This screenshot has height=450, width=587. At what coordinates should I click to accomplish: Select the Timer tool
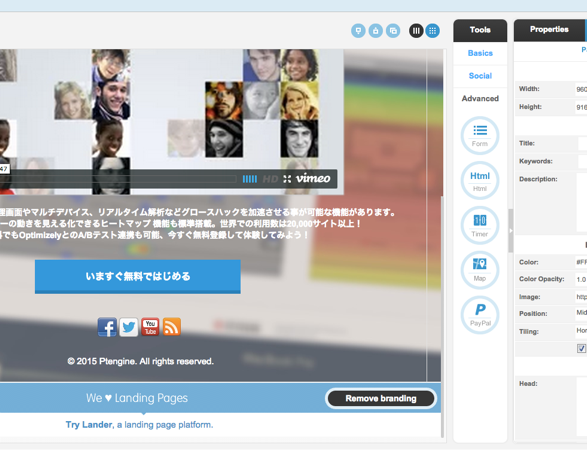pyautogui.click(x=480, y=225)
